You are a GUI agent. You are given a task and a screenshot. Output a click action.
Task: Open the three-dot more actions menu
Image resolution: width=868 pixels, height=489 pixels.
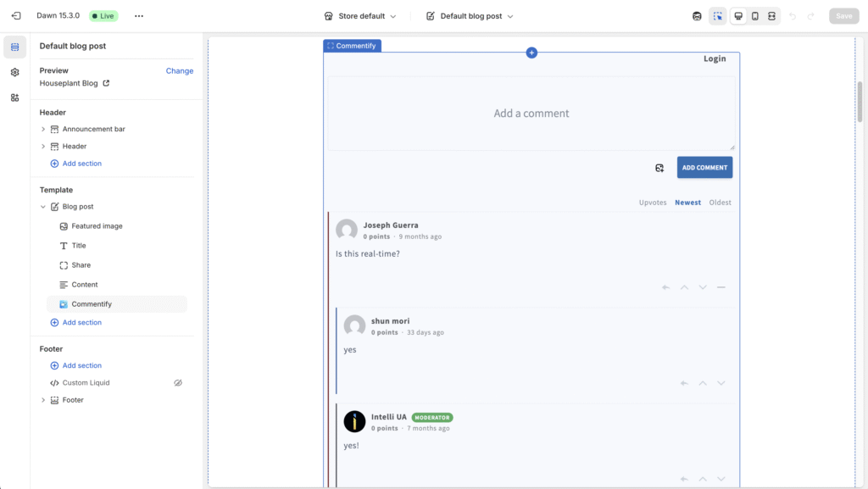pos(139,16)
